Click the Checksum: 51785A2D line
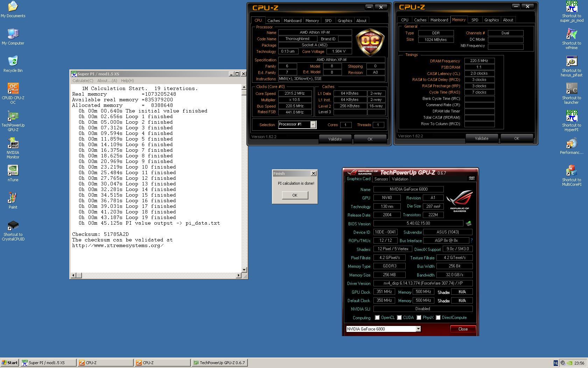Screen dimensions: 588x368 100,234
